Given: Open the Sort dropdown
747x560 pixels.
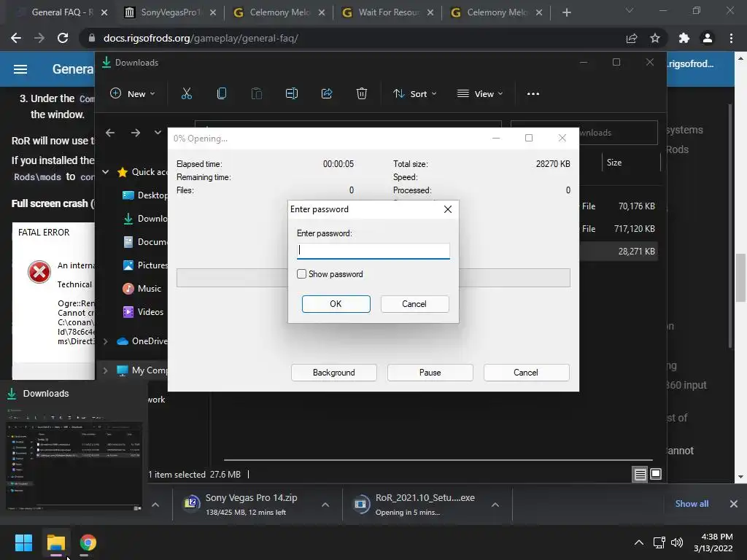Looking at the screenshot, I should pos(414,94).
